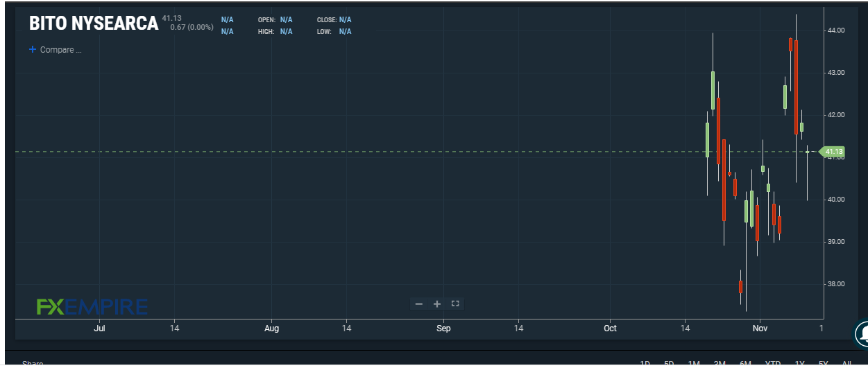This screenshot has height=368, width=868.
Task: Select the 6M time range tab
Action: (x=746, y=364)
